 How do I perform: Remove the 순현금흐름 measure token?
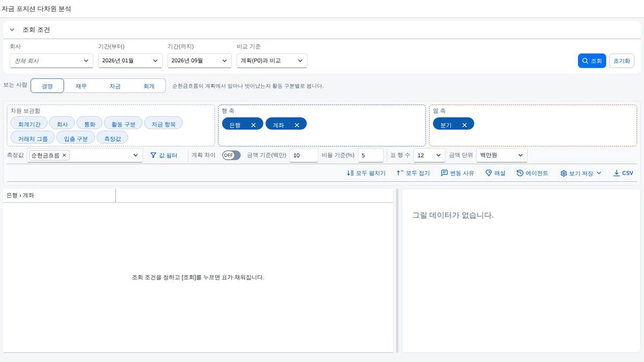pos(64,155)
